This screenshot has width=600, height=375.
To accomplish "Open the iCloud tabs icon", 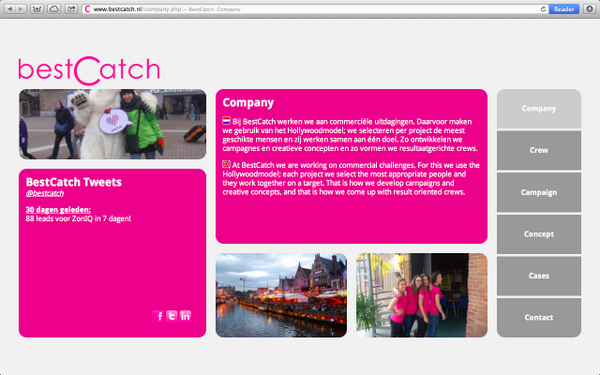I will coord(54,9).
